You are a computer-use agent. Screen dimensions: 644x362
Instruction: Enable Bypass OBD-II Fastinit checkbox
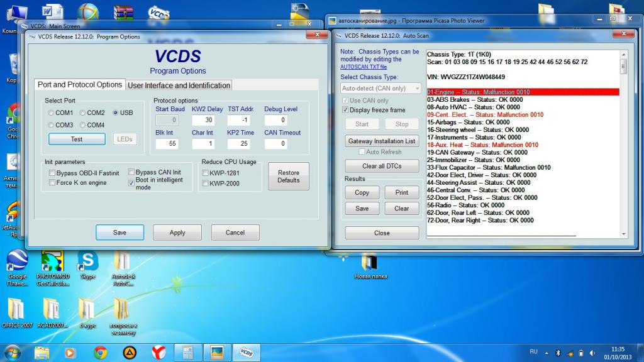pyautogui.click(x=52, y=173)
